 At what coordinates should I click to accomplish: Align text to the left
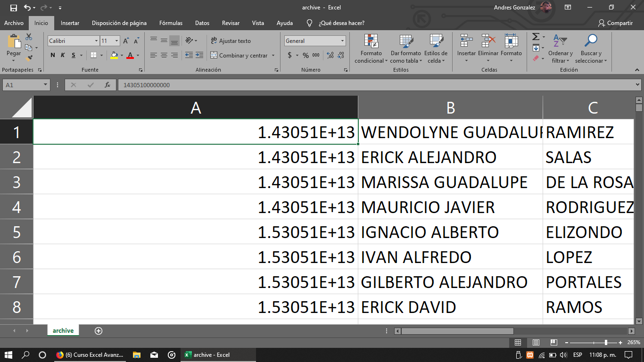click(153, 55)
